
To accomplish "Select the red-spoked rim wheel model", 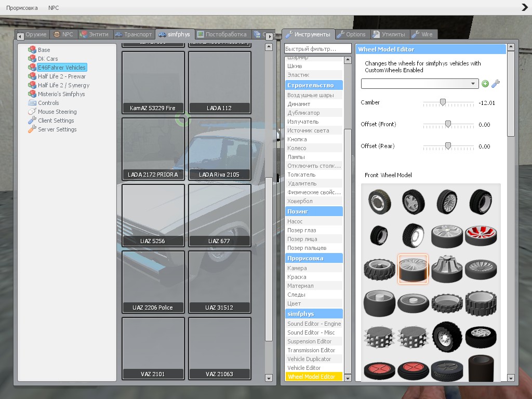I will (x=481, y=235).
